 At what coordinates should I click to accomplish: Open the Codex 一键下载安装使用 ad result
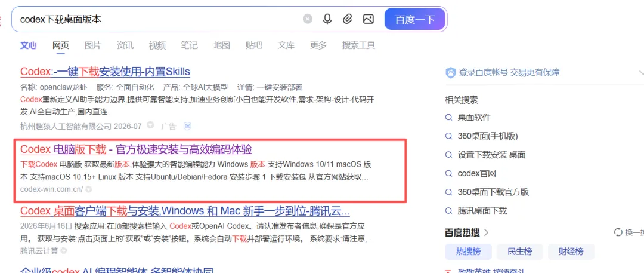click(105, 72)
